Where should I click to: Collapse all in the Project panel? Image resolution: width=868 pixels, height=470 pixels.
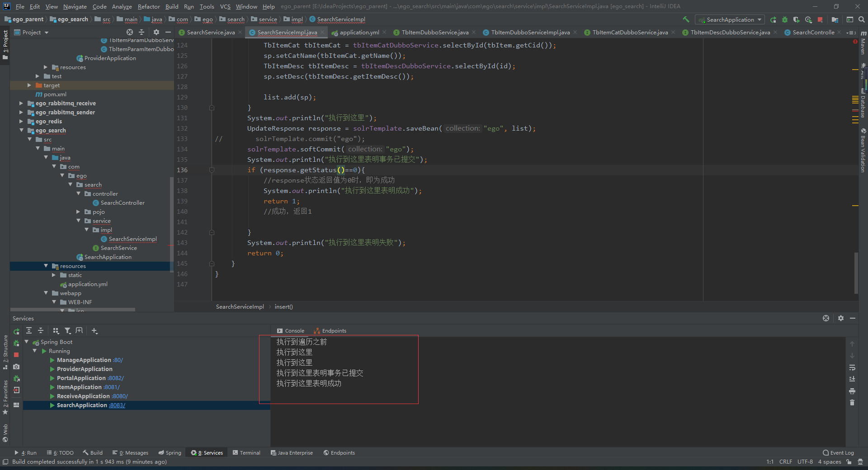tap(142, 32)
